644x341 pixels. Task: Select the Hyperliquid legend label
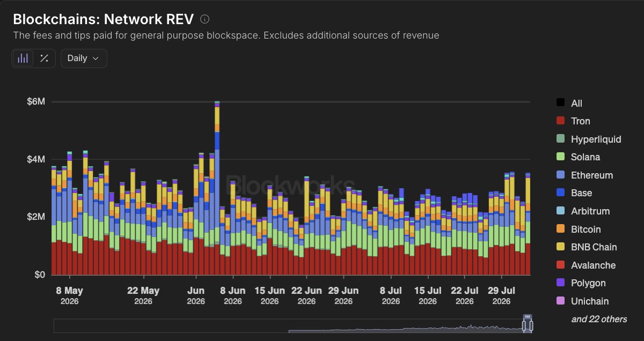(x=596, y=139)
